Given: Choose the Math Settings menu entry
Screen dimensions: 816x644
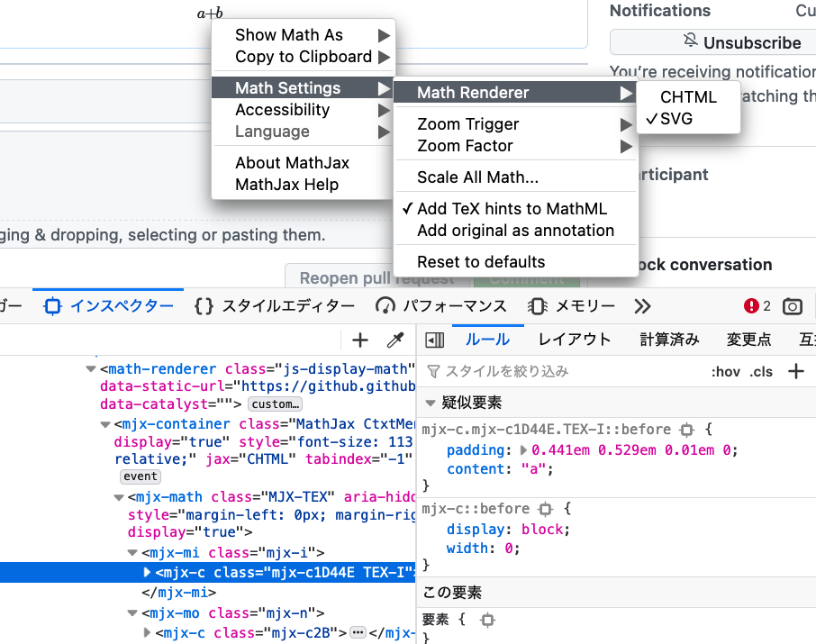Looking at the screenshot, I should tap(304, 88).
